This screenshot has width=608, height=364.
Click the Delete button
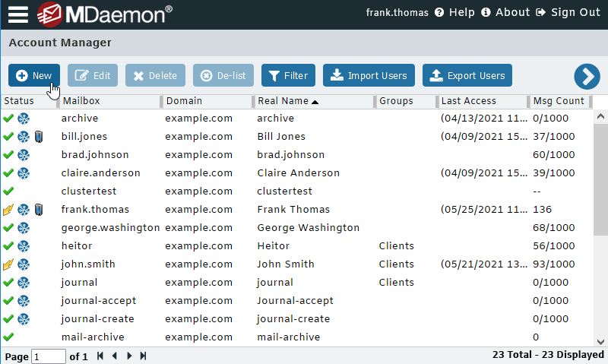pos(155,75)
